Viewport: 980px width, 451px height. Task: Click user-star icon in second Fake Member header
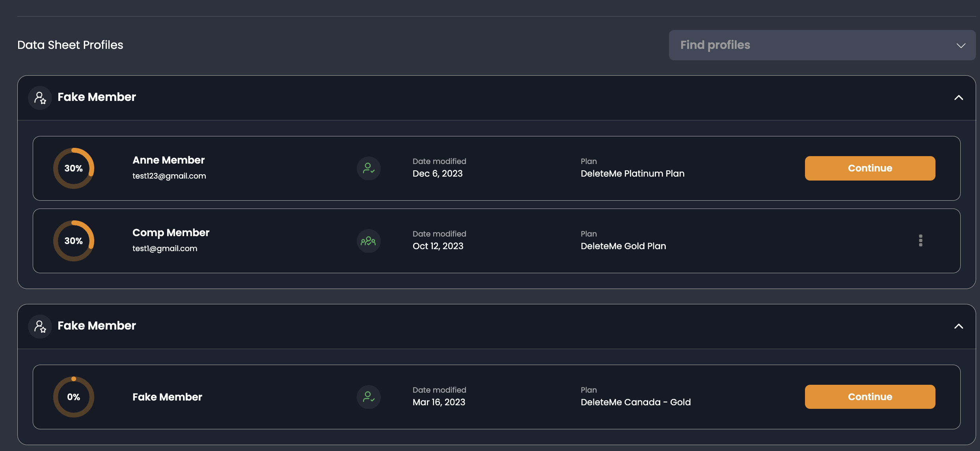tap(40, 326)
